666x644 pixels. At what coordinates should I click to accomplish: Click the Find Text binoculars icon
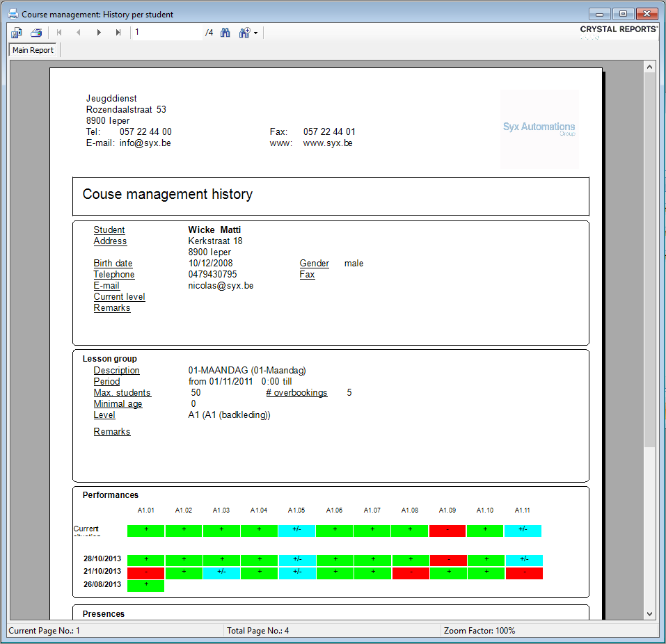coord(225,33)
